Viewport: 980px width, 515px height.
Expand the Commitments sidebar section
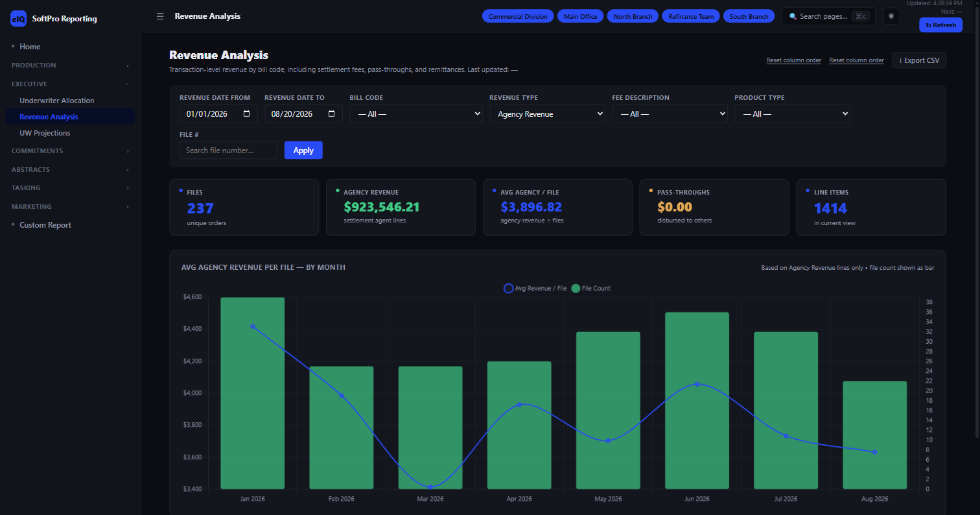tap(70, 151)
